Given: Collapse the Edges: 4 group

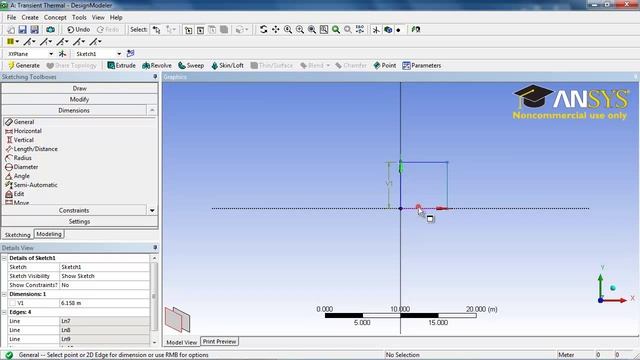Looking at the screenshot, I should tap(4, 312).
